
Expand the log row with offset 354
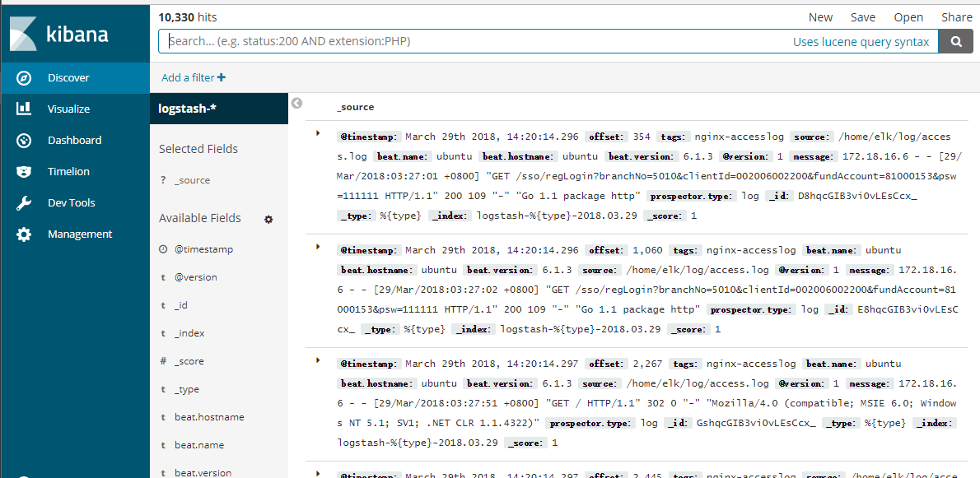tap(318, 133)
